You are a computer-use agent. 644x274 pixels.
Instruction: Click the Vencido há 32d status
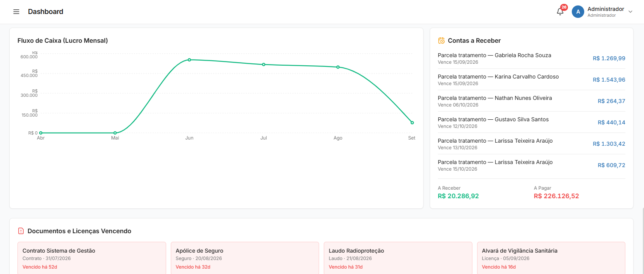(193, 267)
